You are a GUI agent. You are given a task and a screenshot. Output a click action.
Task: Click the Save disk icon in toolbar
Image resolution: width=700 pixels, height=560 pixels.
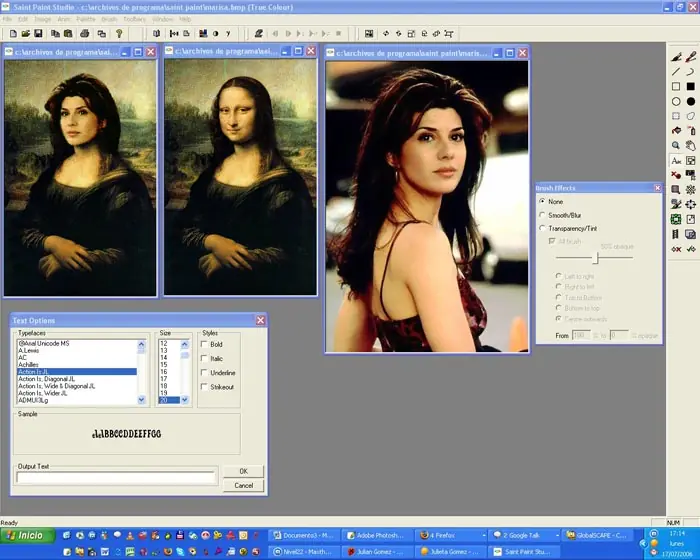[38, 33]
